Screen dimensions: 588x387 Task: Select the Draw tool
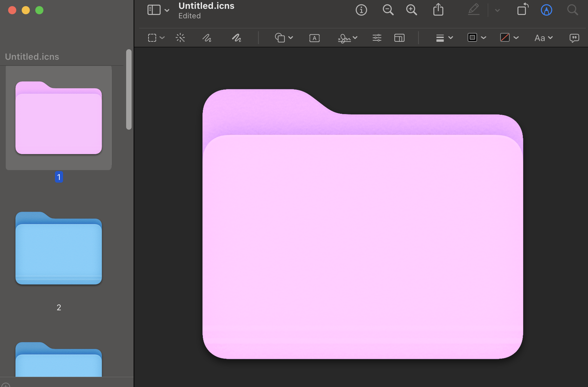point(237,38)
